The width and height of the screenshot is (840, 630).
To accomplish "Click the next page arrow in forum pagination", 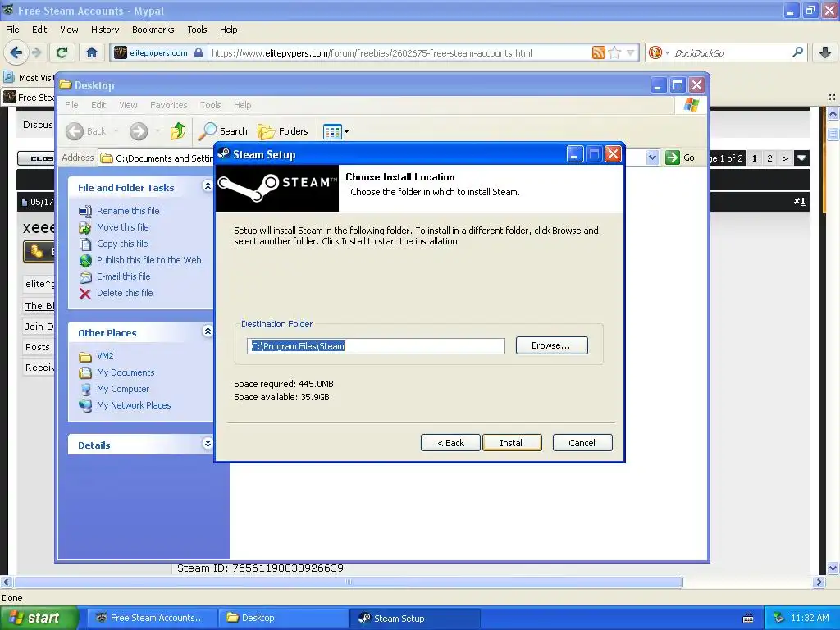I will click(x=785, y=158).
